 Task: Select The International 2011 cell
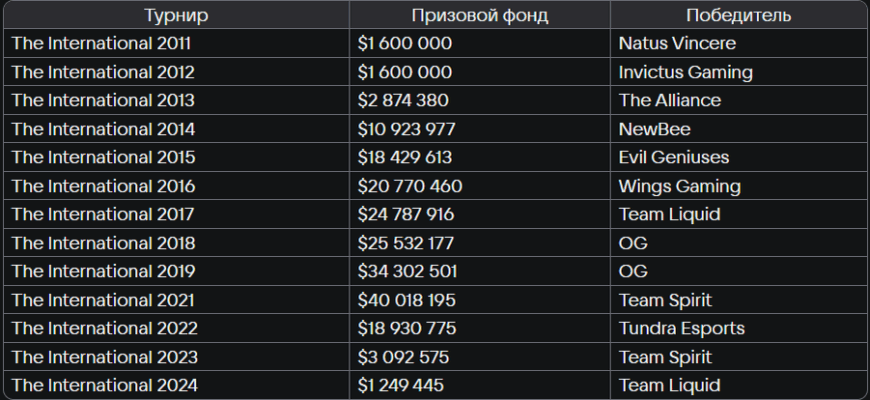(x=101, y=44)
